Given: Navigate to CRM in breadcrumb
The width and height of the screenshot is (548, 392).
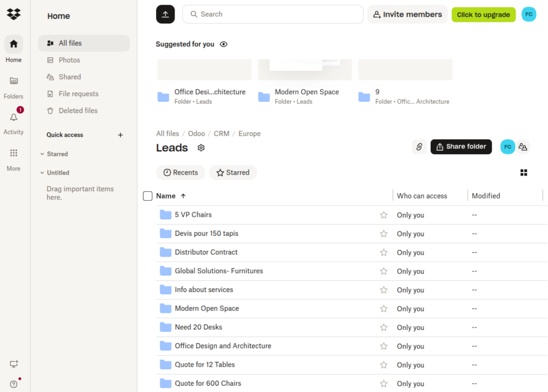Looking at the screenshot, I should coord(222,133).
